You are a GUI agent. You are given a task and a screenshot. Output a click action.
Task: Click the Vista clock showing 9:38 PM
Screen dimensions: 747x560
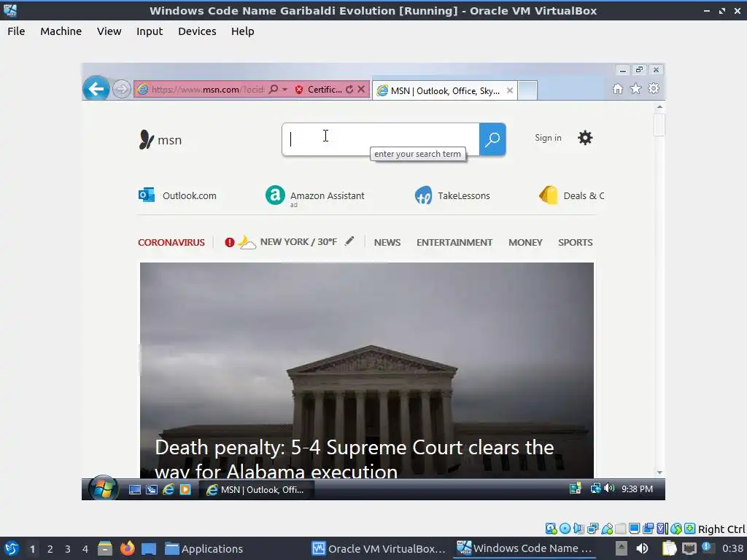(637, 489)
